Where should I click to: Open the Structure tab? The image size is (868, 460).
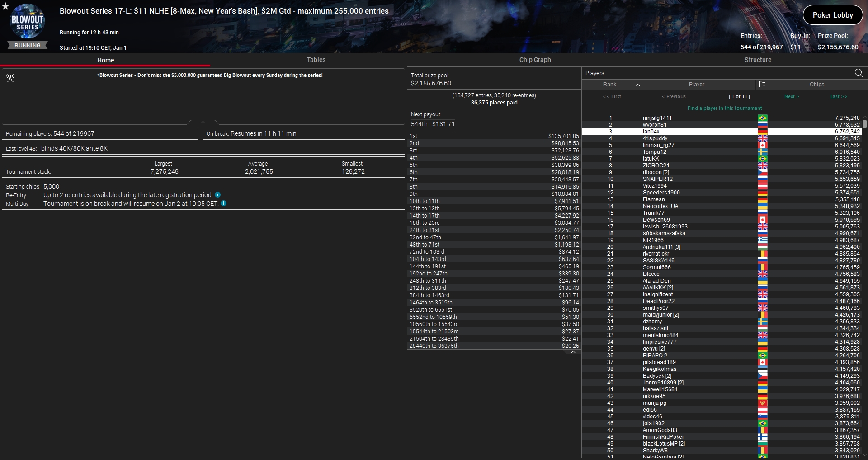(x=758, y=60)
